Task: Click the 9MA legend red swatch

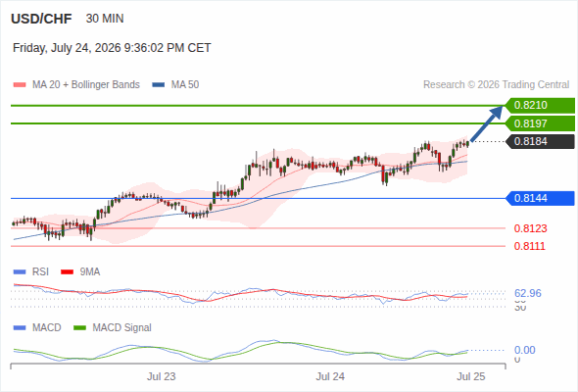Action: coord(67,272)
